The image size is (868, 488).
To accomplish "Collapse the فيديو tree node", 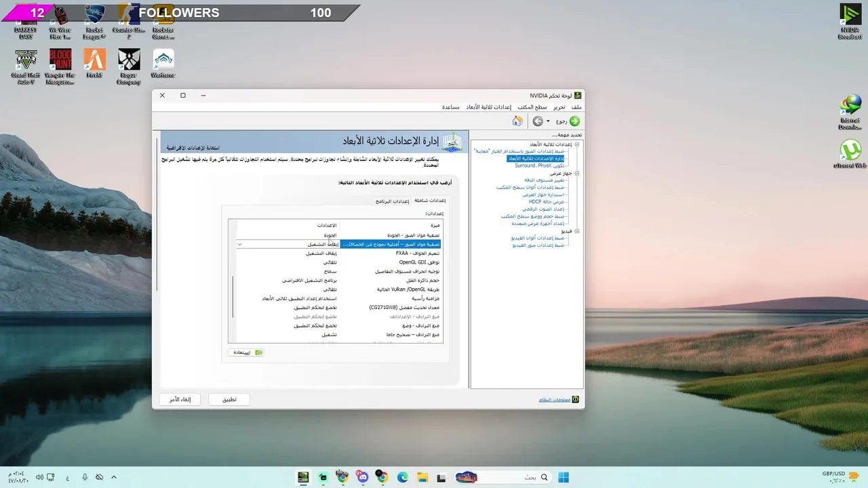I will coord(577,231).
